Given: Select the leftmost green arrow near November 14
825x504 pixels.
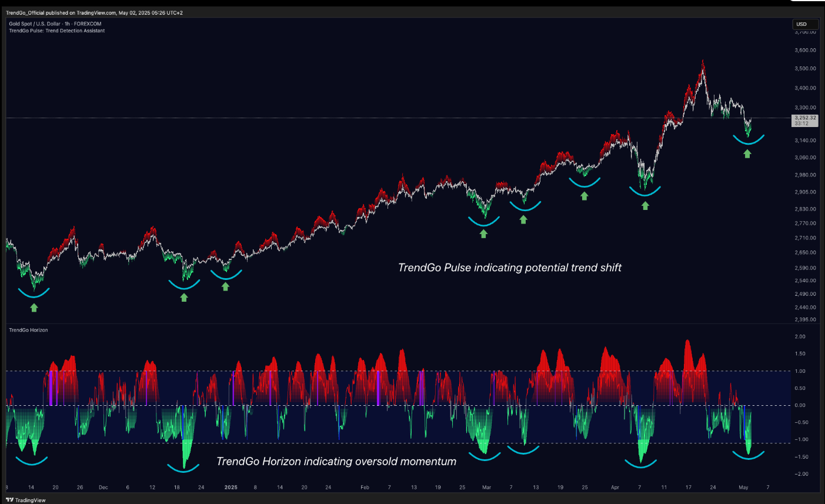Looking at the screenshot, I should click(34, 308).
